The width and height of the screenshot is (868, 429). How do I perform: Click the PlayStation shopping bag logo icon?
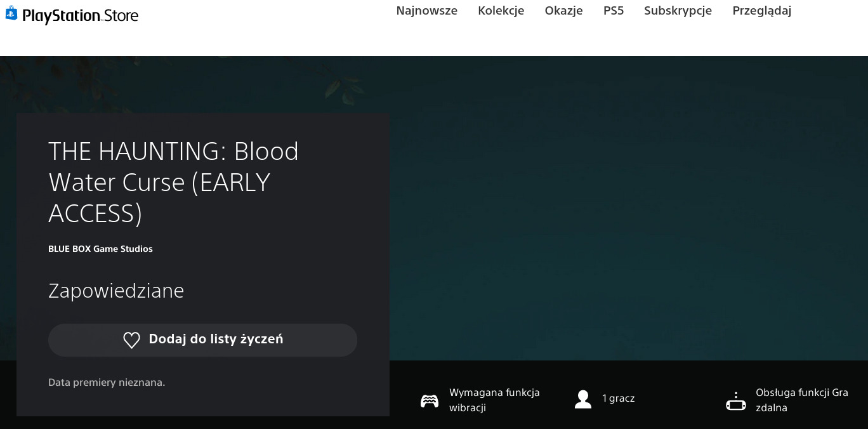[x=11, y=14]
